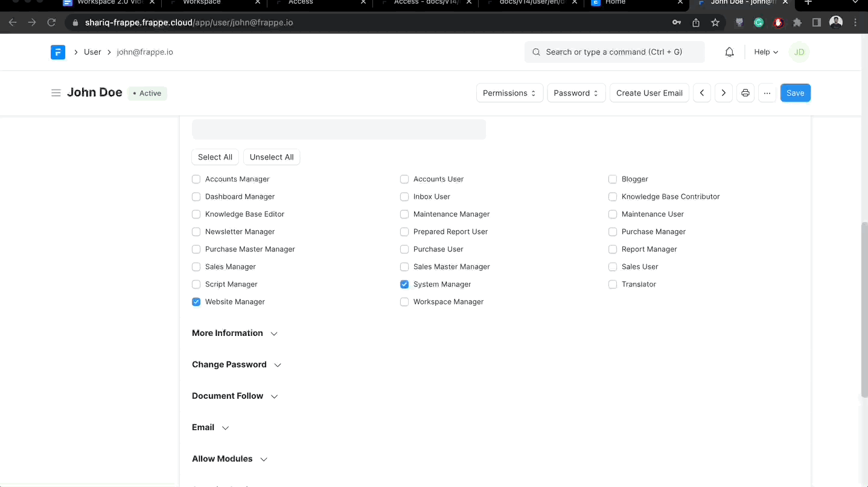Click the Save button

[x=795, y=93]
